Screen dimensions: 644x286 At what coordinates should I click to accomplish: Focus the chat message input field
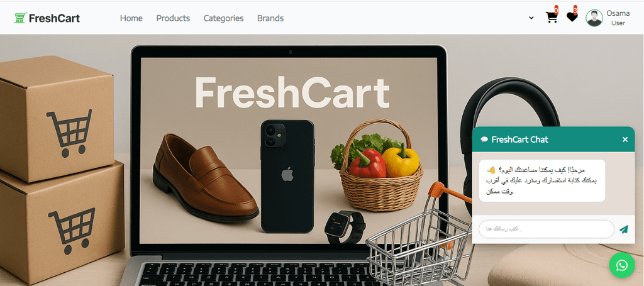(x=547, y=229)
